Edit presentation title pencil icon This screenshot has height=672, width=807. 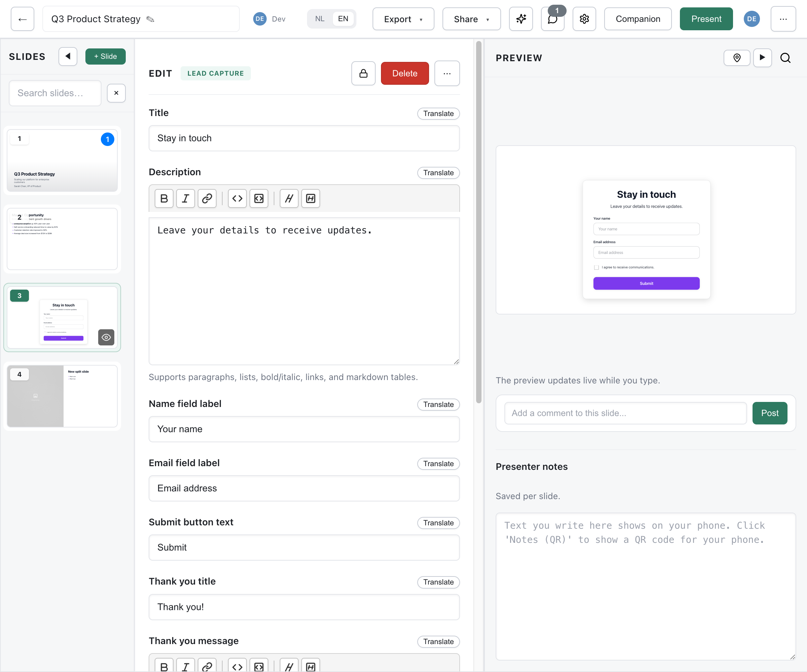[150, 19]
